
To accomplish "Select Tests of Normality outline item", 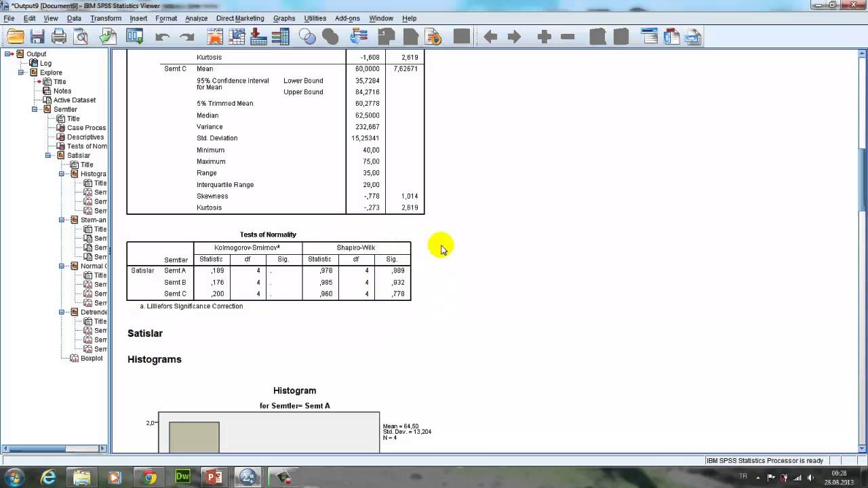I will (x=87, y=146).
